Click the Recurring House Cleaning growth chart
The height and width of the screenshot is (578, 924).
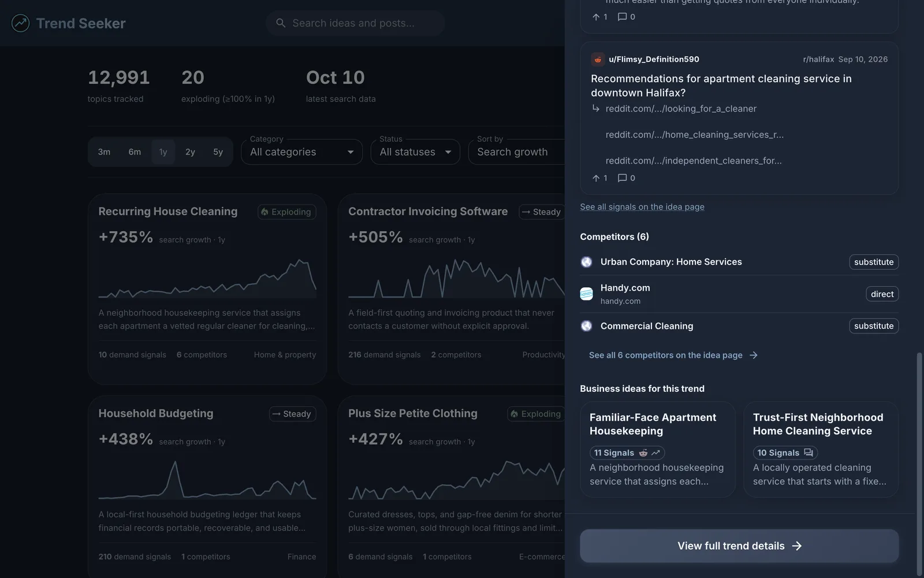tap(207, 277)
